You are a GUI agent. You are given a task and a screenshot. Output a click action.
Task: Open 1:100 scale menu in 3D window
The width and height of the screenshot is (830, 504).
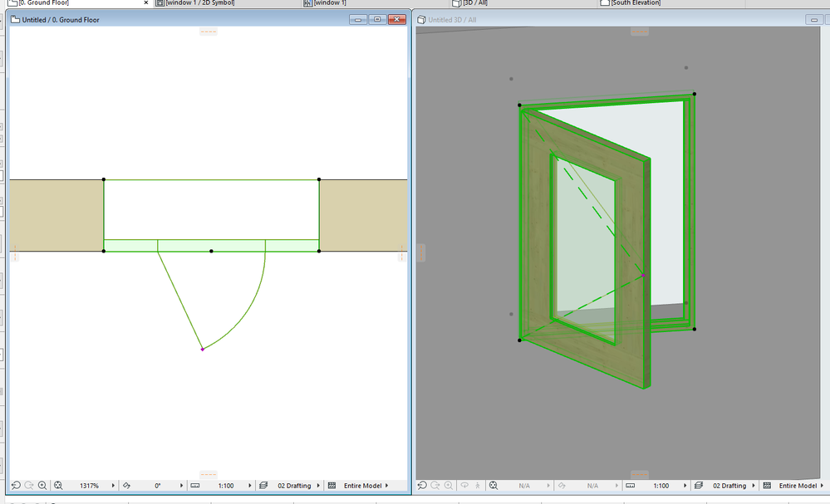coord(685,486)
